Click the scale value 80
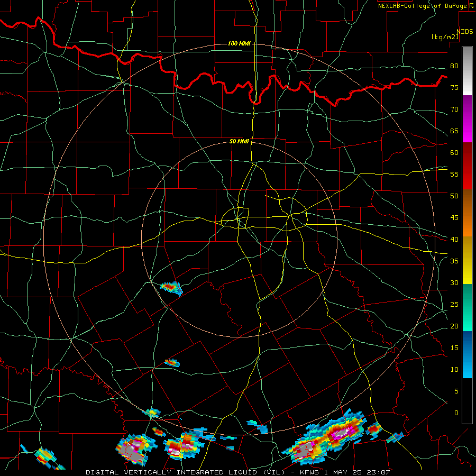The width and height of the screenshot is (476, 476). [x=454, y=66]
